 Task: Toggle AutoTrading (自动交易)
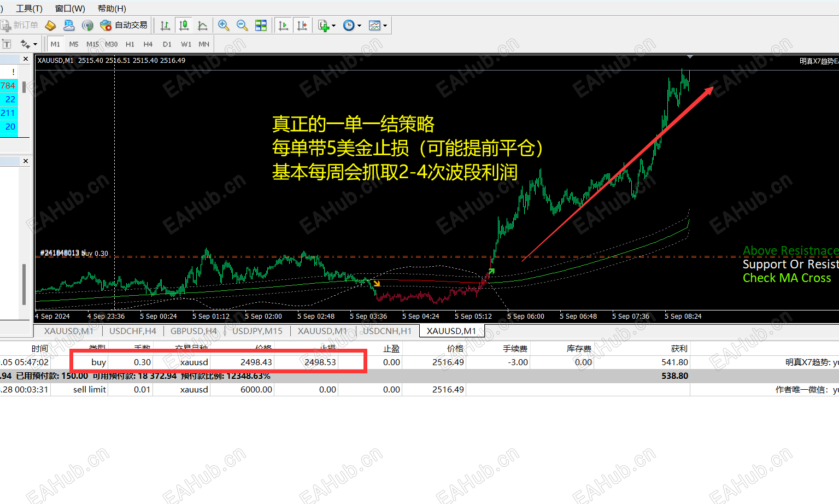click(124, 25)
